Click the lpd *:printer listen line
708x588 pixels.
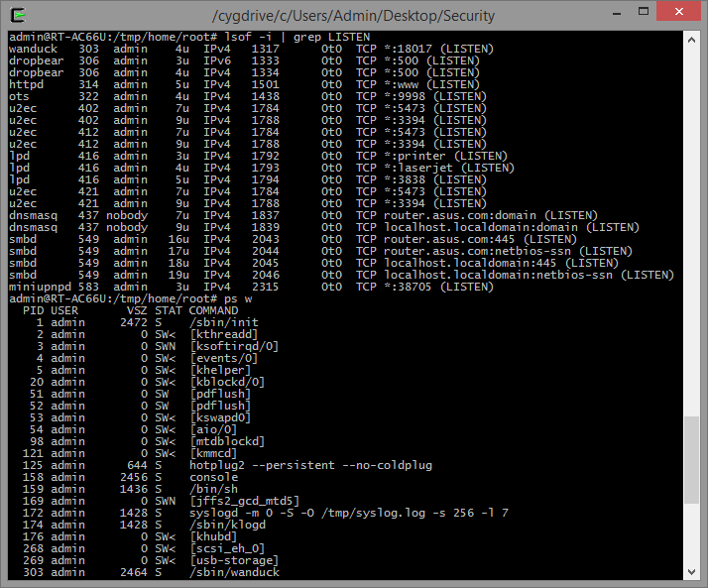pos(258,156)
